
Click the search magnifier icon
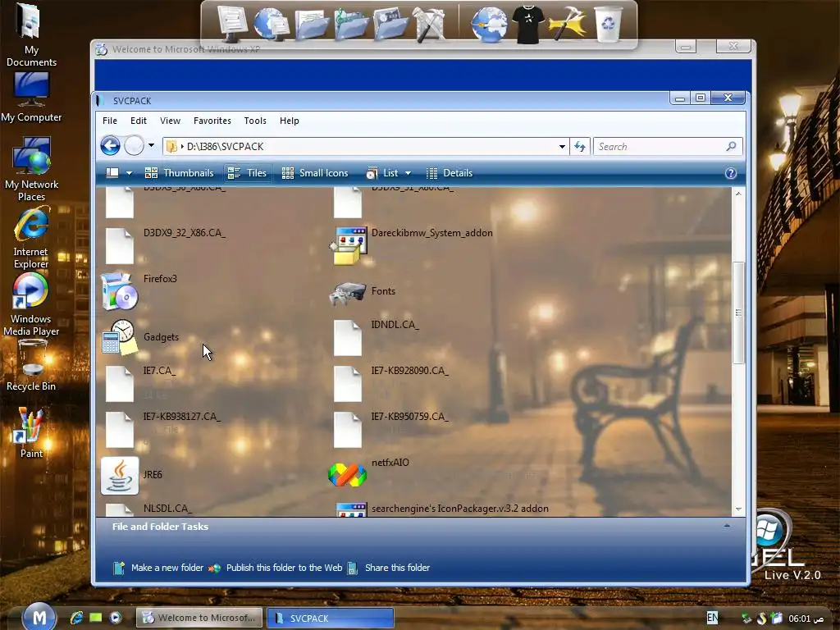(731, 146)
